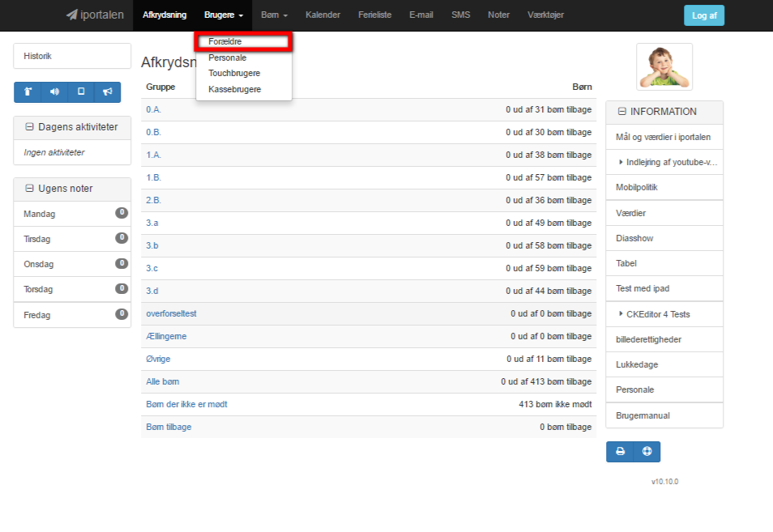Click the fire extinguisher icon button
Screen dimensions: 773x532
pos(28,92)
